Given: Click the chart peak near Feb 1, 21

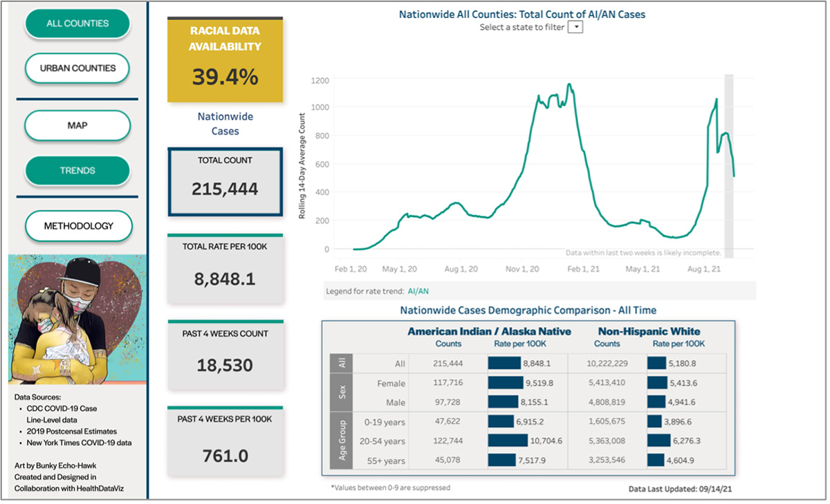Looking at the screenshot, I should [x=569, y=85].
